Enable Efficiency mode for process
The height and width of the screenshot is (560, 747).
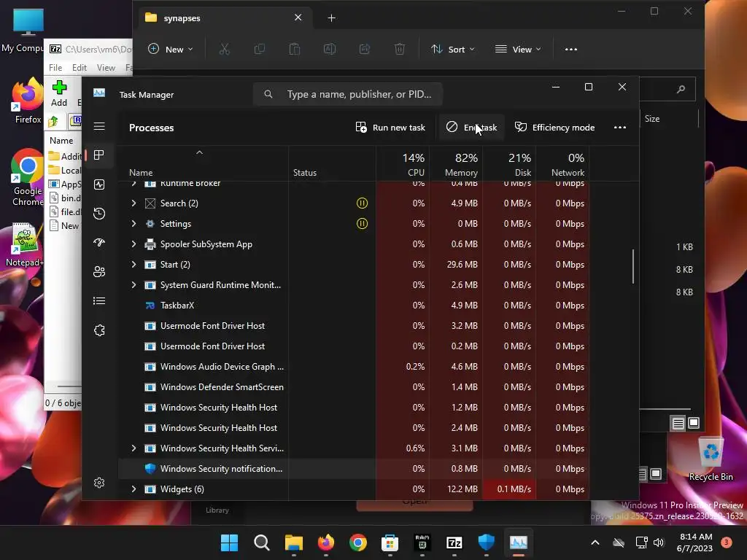coord(554,127)
